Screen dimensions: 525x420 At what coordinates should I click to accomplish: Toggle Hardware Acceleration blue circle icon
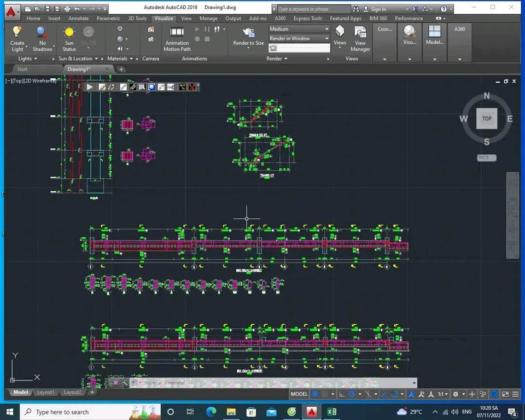tap(494, 394)
